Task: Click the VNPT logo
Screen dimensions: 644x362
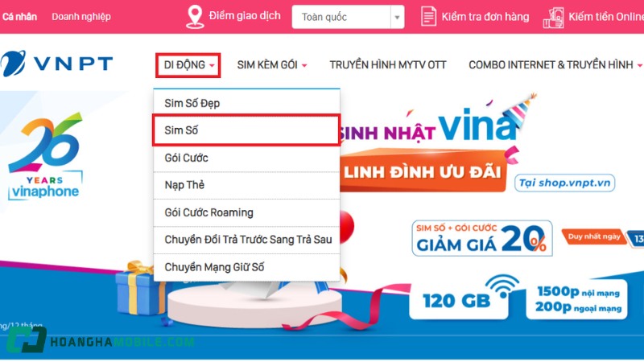Action: (x=56, y=64)
